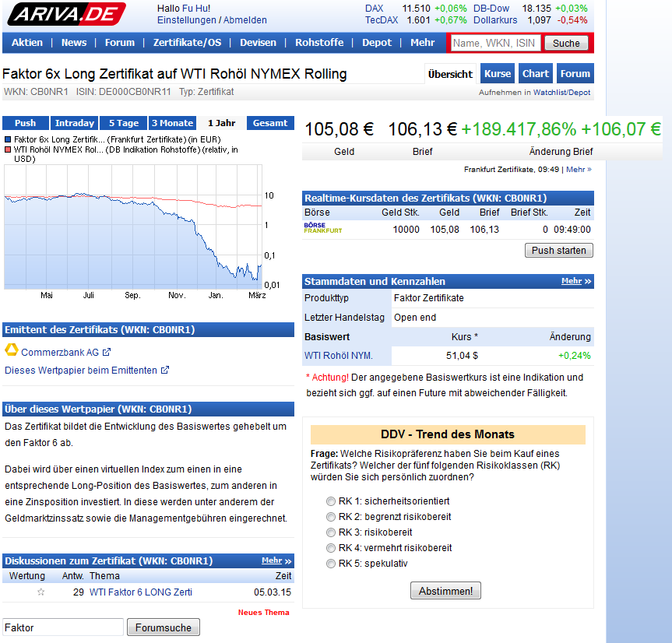The height and width of the screenshot is (643, 672).
Task: Click the Neues Thema link
Action: (x=263, y=612)
